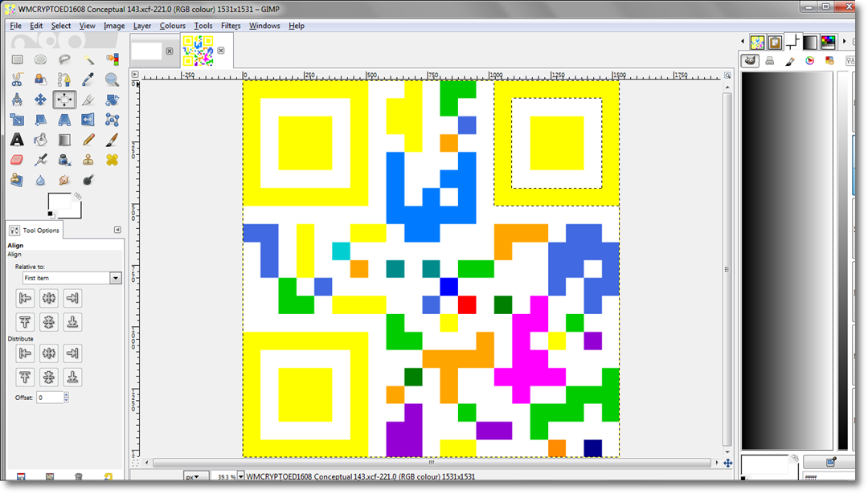Image resolution: width=868 pixels, height=494 pixels.
Task: Select the GIMP colour selector icon
Action: pos(750,61)
